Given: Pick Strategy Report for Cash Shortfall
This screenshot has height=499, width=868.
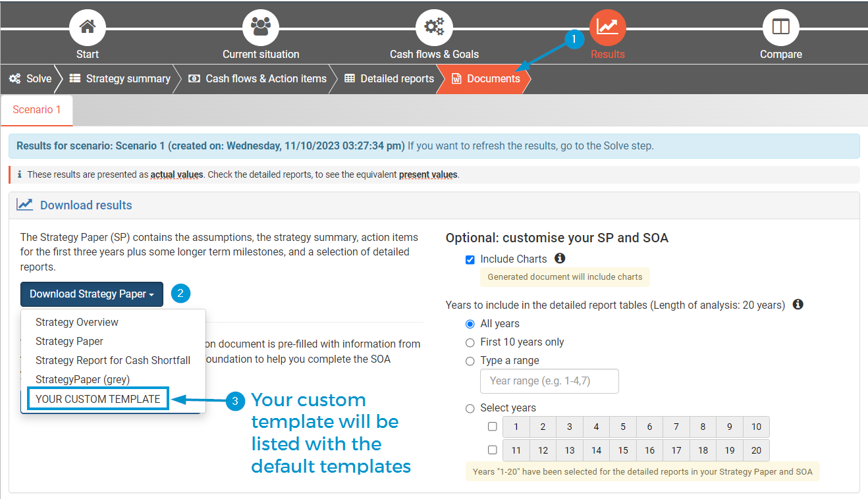Looking at the screenshot, I should click(x=113, y=360).
